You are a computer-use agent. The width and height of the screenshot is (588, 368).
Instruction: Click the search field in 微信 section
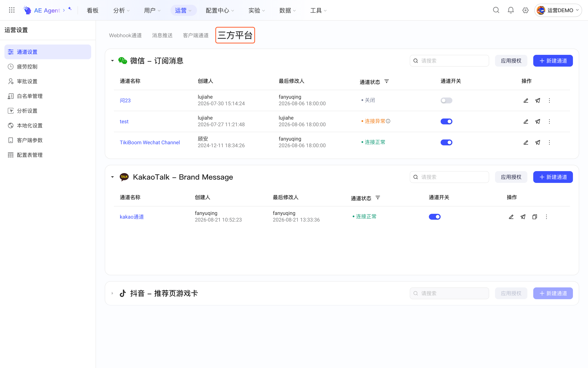[x=449, y=61]
